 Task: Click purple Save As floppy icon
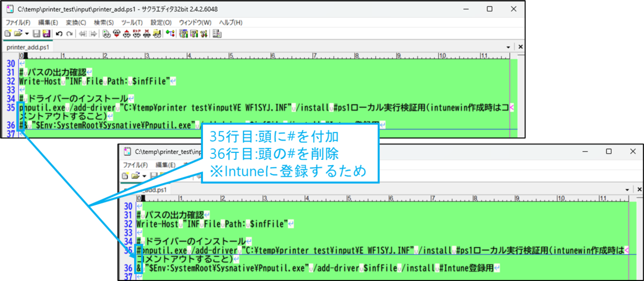click(x=46, y=34)
